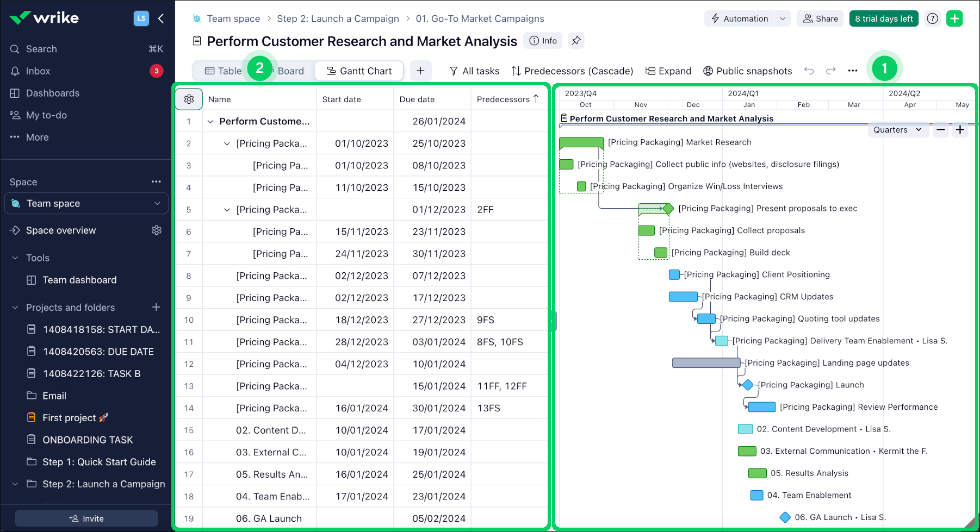The image size is (980, 532).
Task: Zoom in the Gantt timeline with plus
Action: click(960, 130)
